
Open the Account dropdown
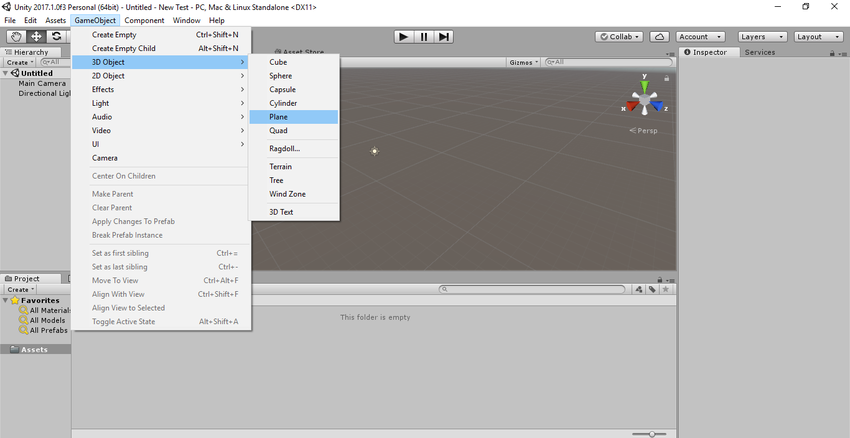tap(700, 37)
